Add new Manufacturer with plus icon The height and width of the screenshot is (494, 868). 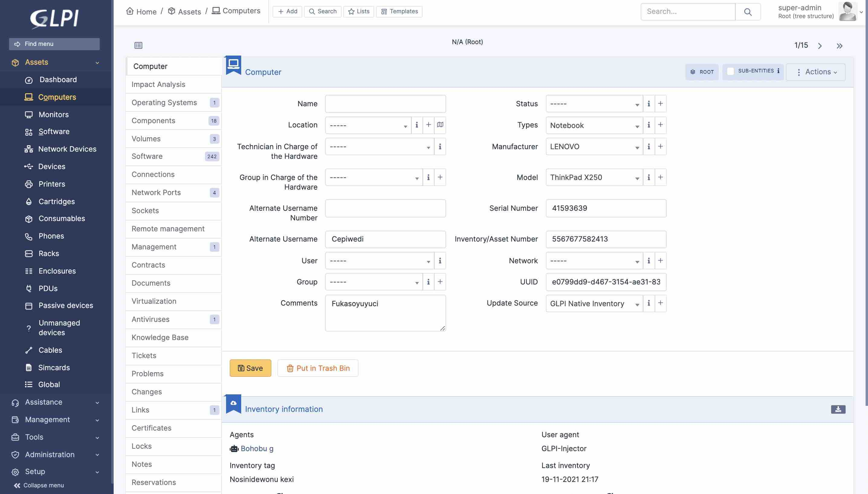pyautogui.click(x=660, y=146)
